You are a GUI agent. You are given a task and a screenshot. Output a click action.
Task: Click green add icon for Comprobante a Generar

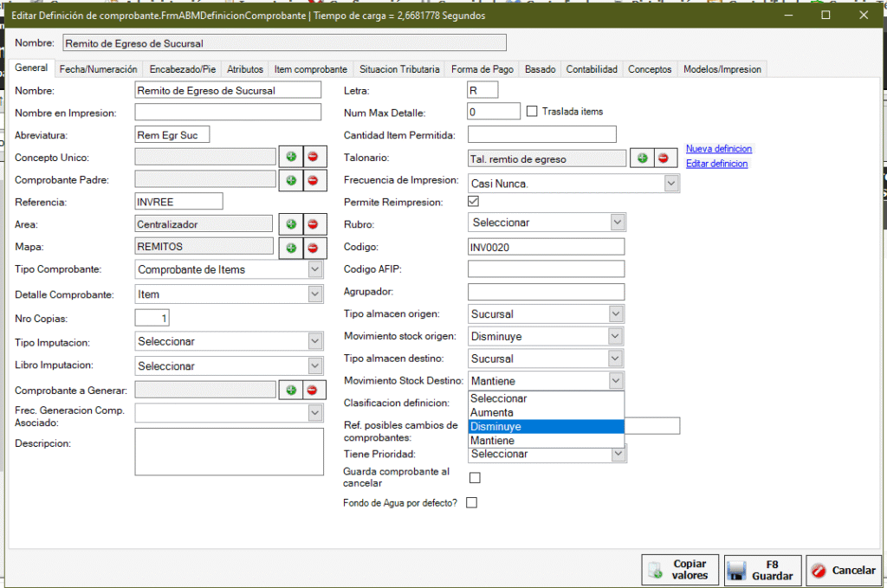(291, 390)
